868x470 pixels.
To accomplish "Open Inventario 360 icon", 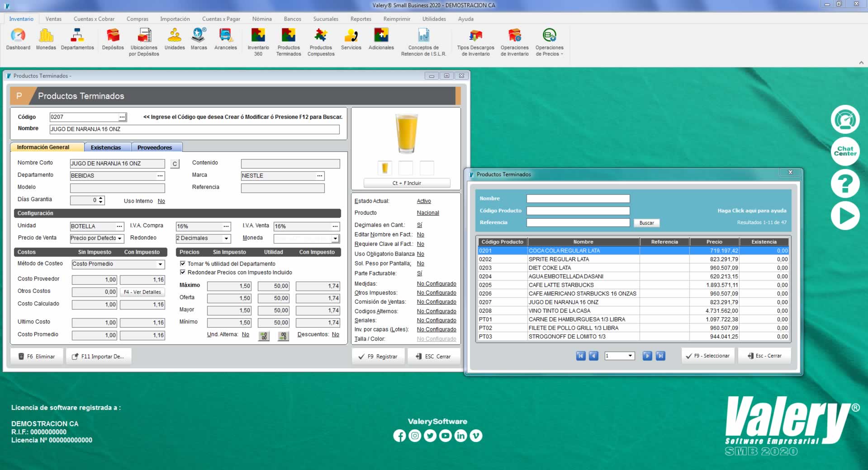I will tap(258, 42).
